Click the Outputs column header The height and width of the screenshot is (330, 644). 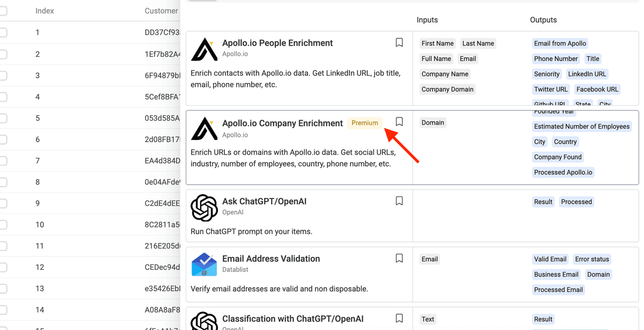tap(543, 20)
